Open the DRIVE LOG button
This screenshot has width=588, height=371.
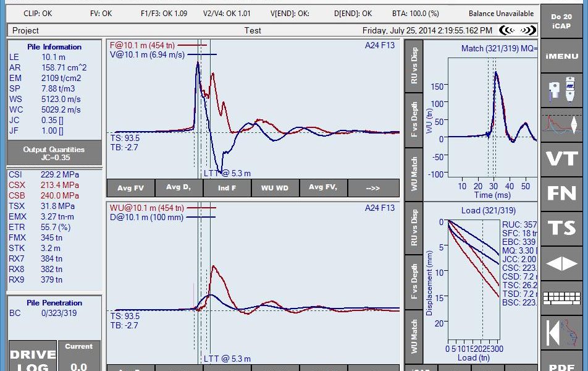click(32, 359)
